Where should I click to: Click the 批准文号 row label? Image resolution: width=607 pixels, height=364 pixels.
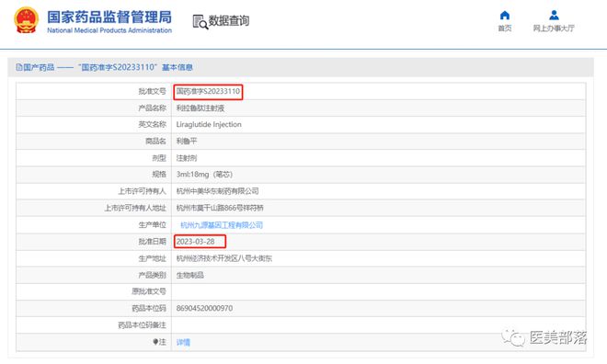pos(152,91)
